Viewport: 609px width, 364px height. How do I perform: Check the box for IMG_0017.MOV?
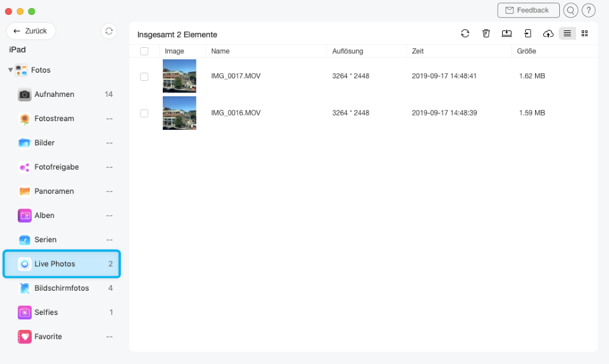(144, 76)
